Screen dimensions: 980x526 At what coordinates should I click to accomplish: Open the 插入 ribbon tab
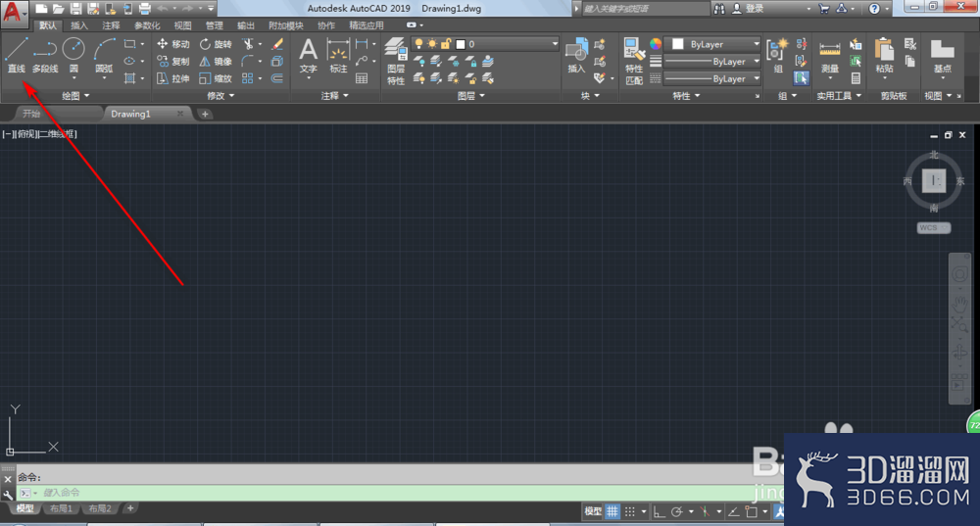[x=79, y=25]
